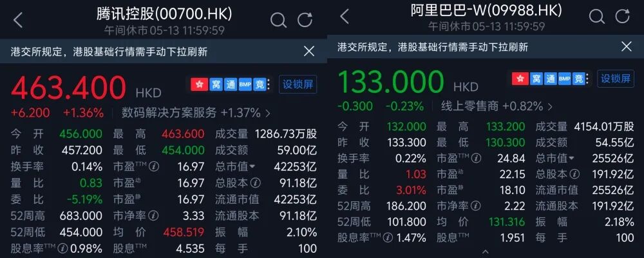Open more badge options on Alibaba panel
Image resolution: width=644 pixels, height=258 pixels.
[588, 78]
